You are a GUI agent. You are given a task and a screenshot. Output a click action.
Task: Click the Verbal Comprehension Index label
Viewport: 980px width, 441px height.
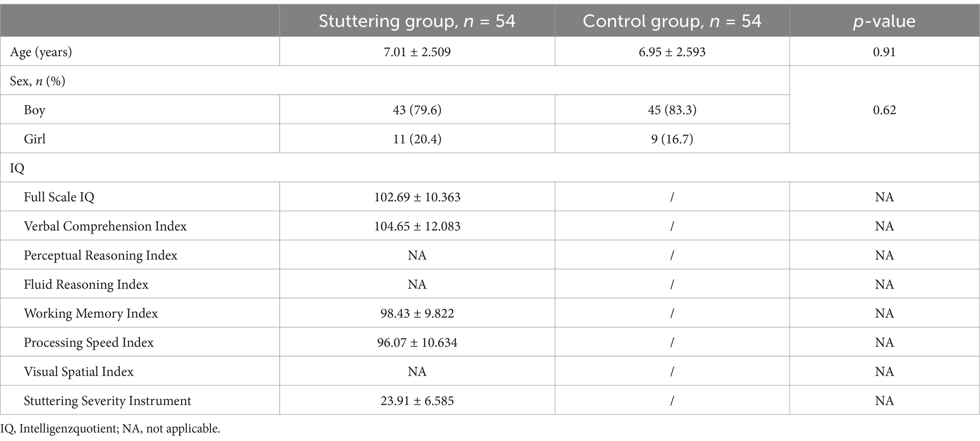[x=105, y=226]
